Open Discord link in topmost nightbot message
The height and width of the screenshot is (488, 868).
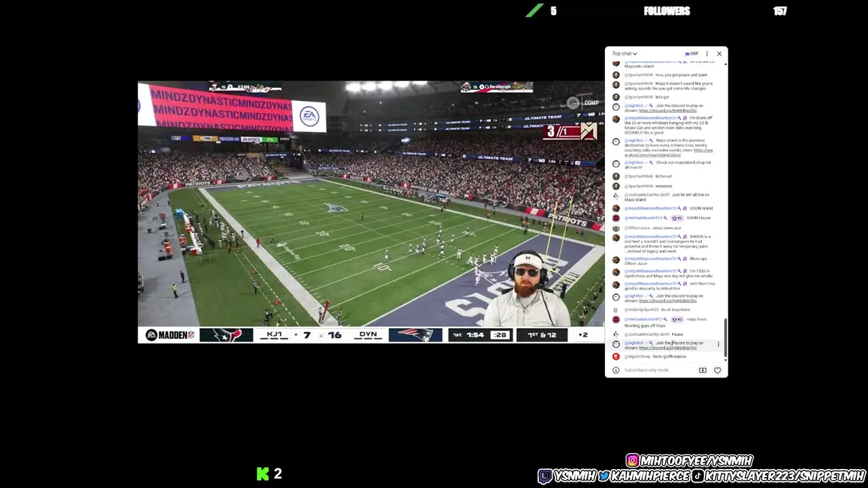click(667, 110)
